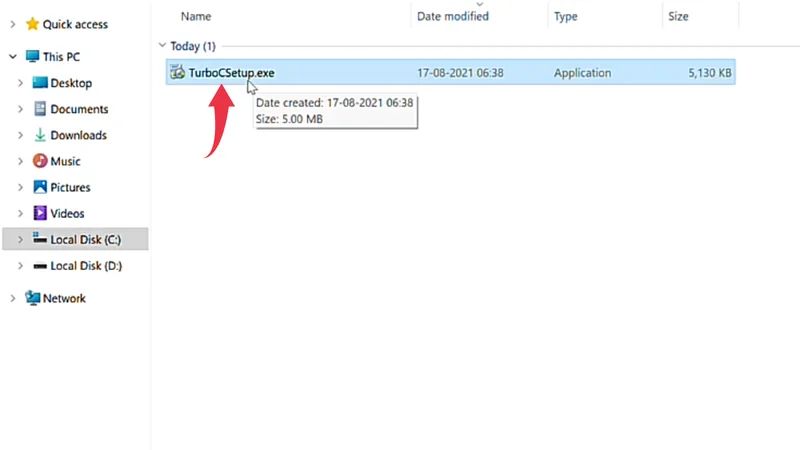800x450 pixels.
Task: Click the Music folder icon
Action: click(x=40, y=161)
